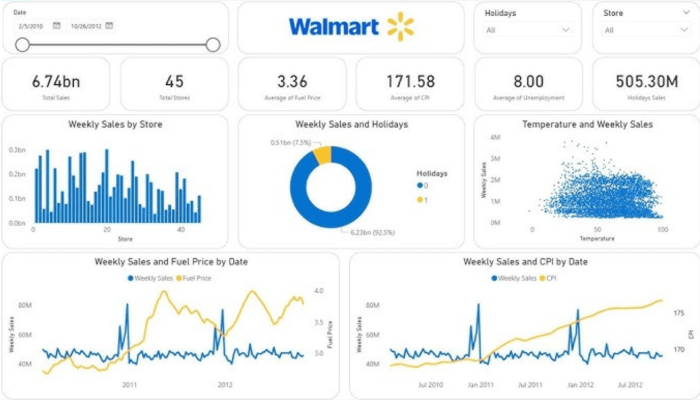Click the right handle of date slider
This screenshot has height=400, width=700.
pos(213,45)
